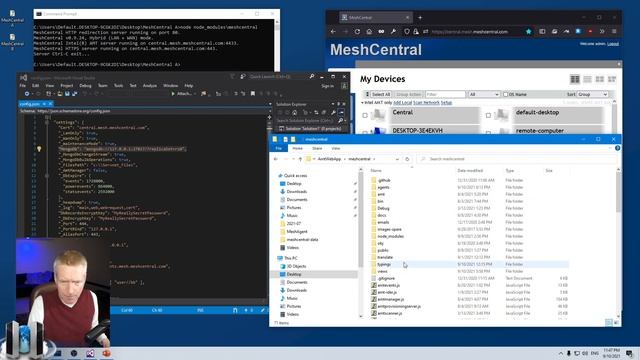Click Solution Explorer home icon

(294, 112)
